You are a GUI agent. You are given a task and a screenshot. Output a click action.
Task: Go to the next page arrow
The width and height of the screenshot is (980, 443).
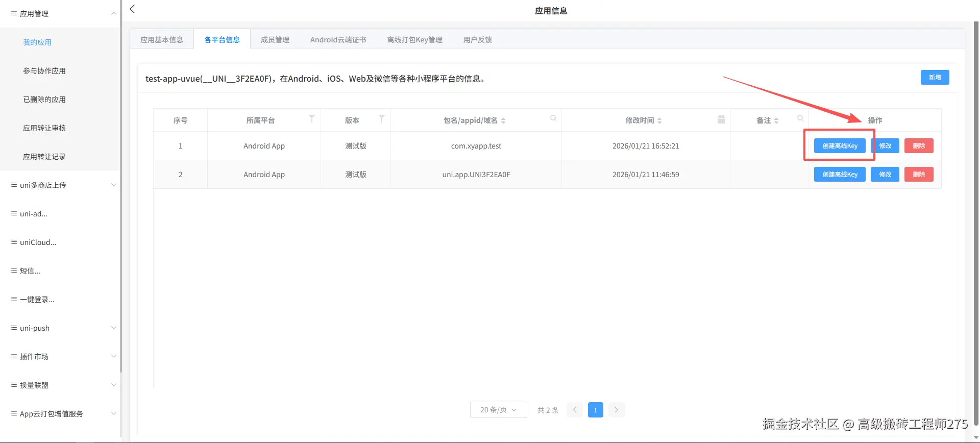[x=617, y=410]
